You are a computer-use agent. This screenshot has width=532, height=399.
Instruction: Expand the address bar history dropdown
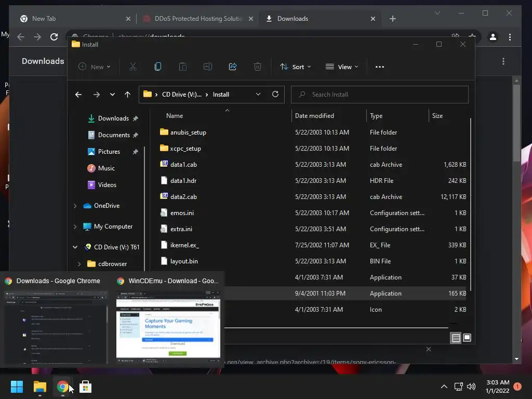[x=258, y=95]
